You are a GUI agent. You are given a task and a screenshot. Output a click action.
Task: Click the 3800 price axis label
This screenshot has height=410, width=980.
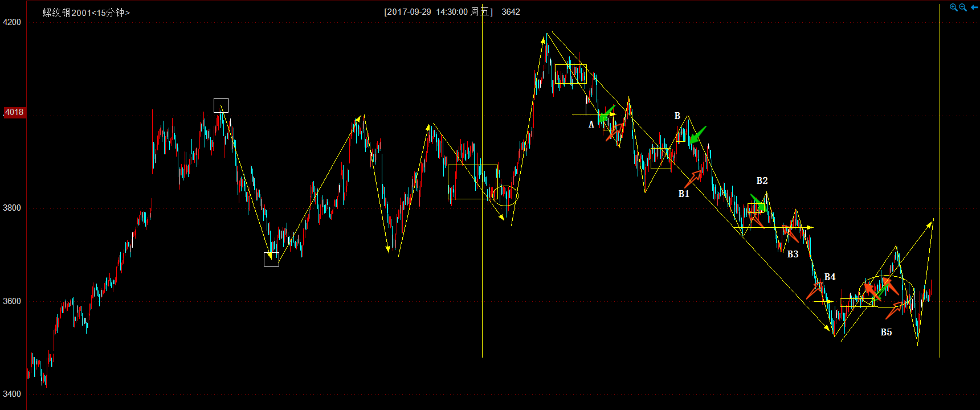(12, 208)
